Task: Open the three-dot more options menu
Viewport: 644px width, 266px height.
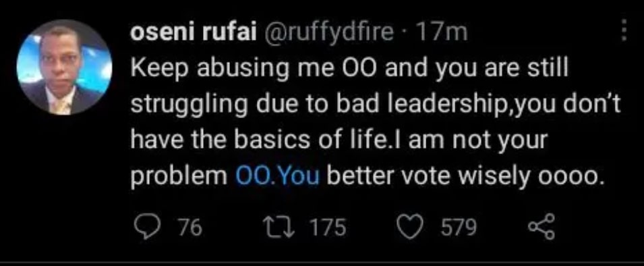Action: coord(623,31)
